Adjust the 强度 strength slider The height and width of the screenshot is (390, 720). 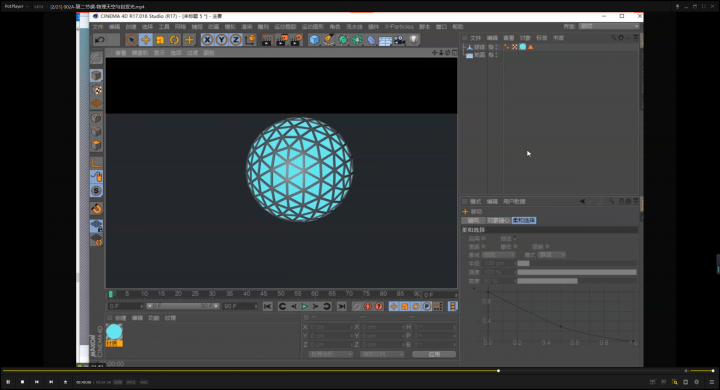tap(577, 272)
